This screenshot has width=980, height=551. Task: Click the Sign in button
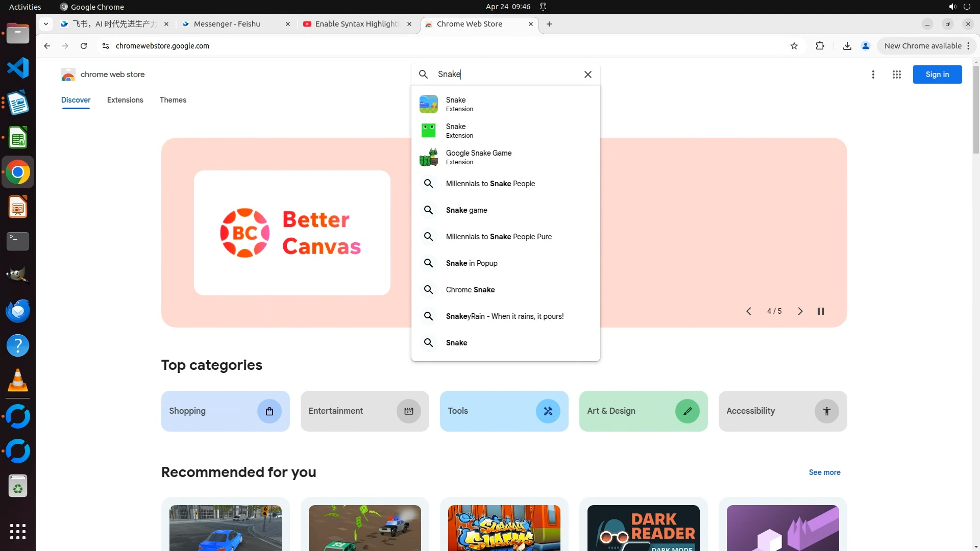937,74
